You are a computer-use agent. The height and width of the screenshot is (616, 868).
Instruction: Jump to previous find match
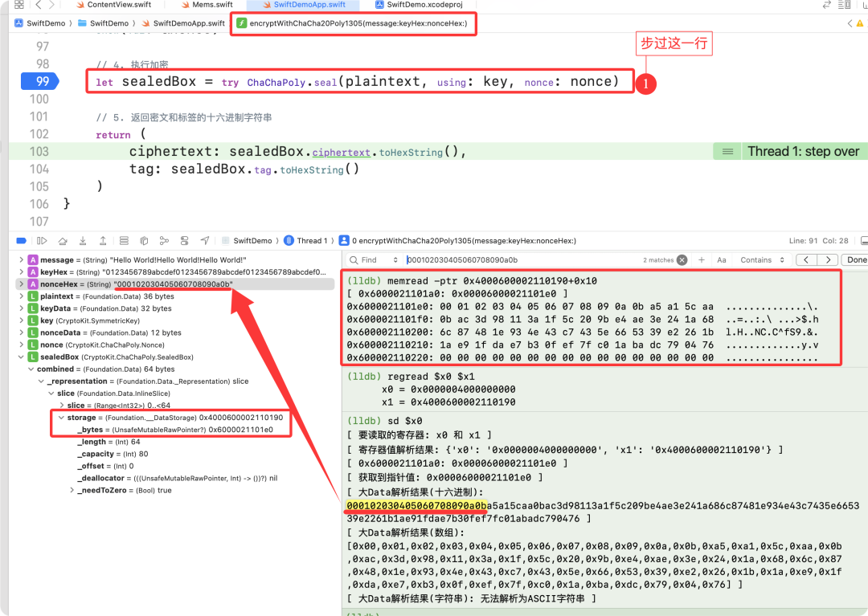click(x=807, y=260)
